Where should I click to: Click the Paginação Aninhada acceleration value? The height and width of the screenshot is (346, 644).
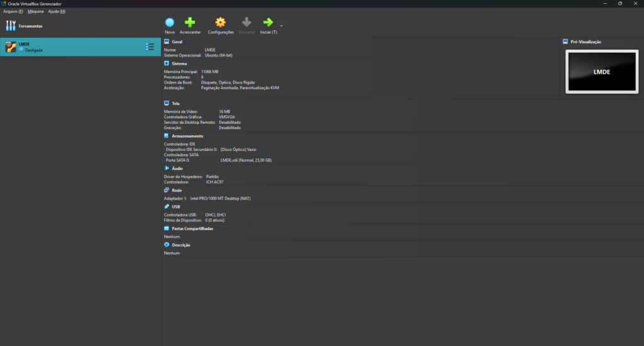(240, 87)
